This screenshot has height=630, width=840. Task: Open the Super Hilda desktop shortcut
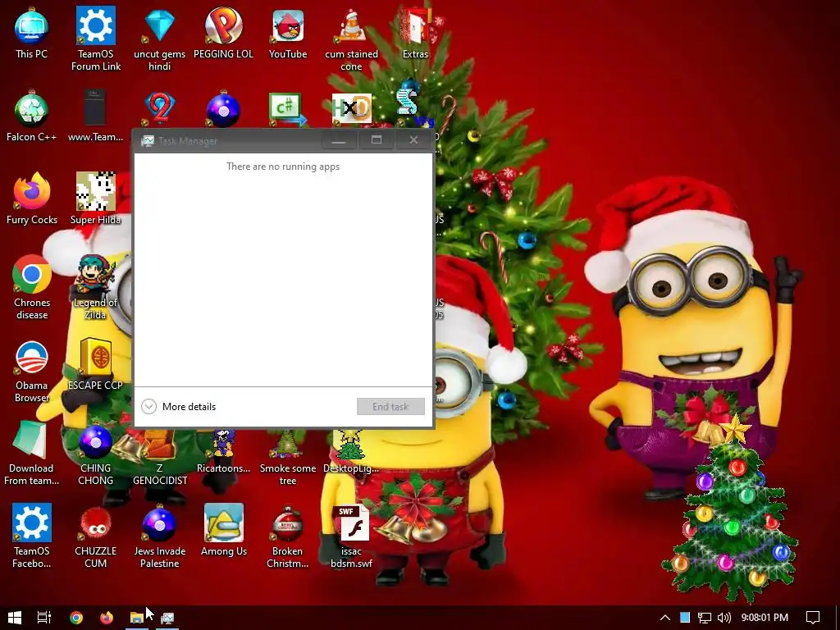[96, 199]
